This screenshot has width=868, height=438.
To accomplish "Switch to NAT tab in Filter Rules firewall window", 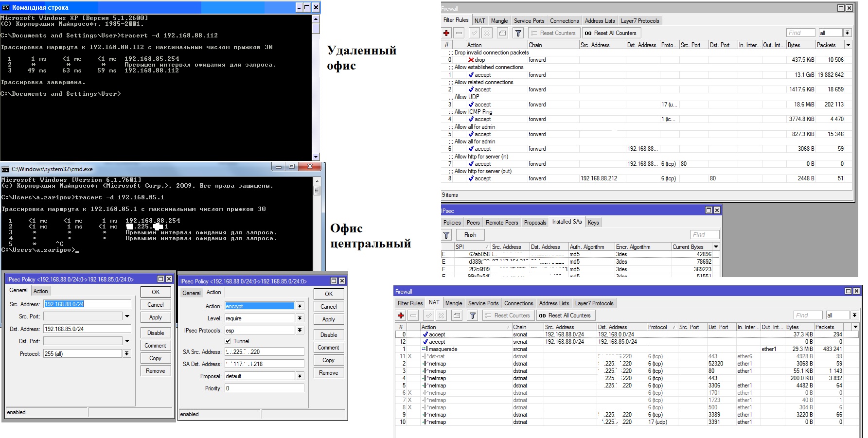I will [480, 20].
